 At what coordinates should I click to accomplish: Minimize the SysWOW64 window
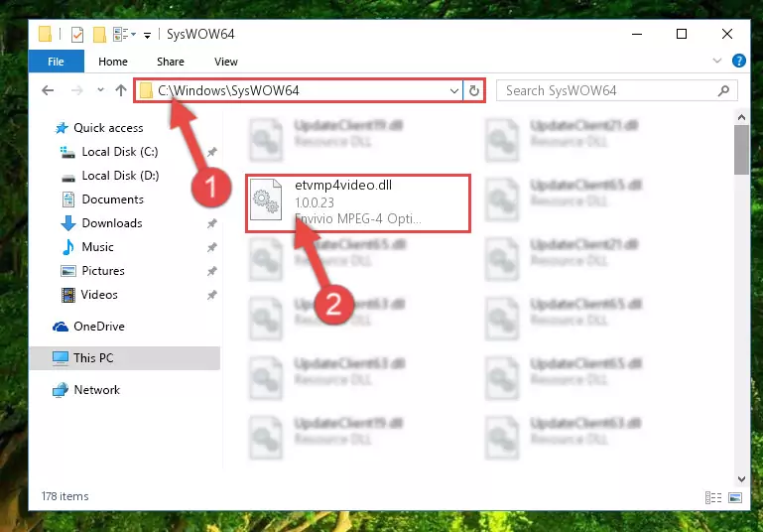[x=636, y=34]
